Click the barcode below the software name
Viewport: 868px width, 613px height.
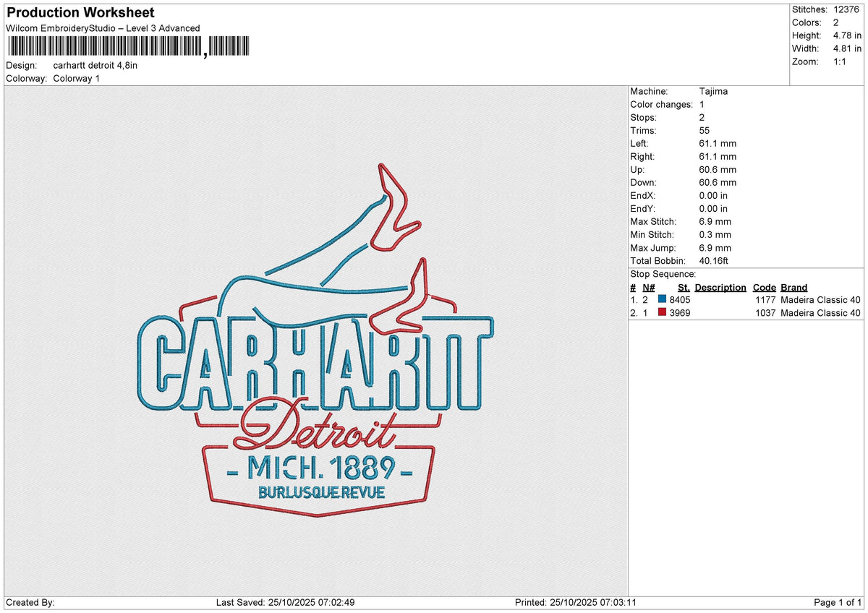pyautogui.click(x=127, y=47)
